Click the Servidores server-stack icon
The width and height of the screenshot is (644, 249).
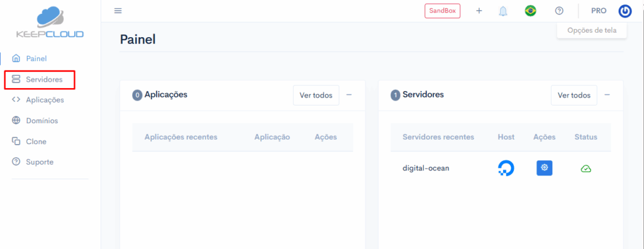(16, 79)
